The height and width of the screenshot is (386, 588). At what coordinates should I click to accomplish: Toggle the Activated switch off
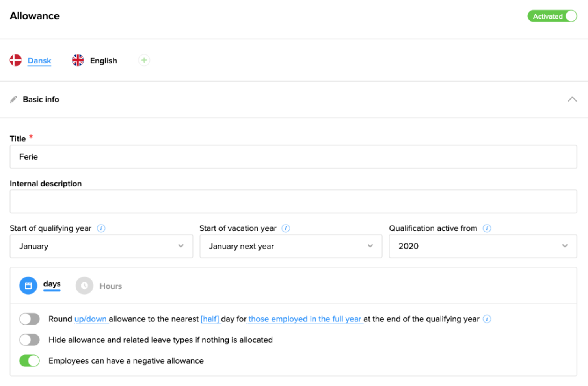point(552,16)
